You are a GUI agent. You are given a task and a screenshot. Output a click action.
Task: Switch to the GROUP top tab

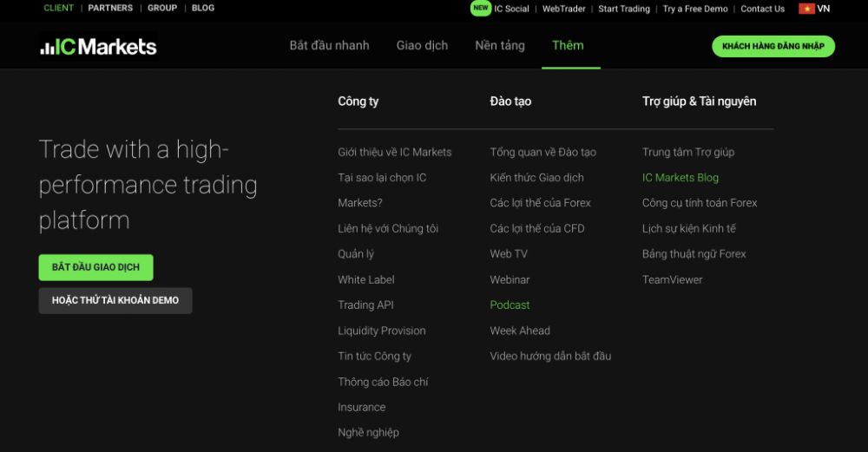point(162,9)
